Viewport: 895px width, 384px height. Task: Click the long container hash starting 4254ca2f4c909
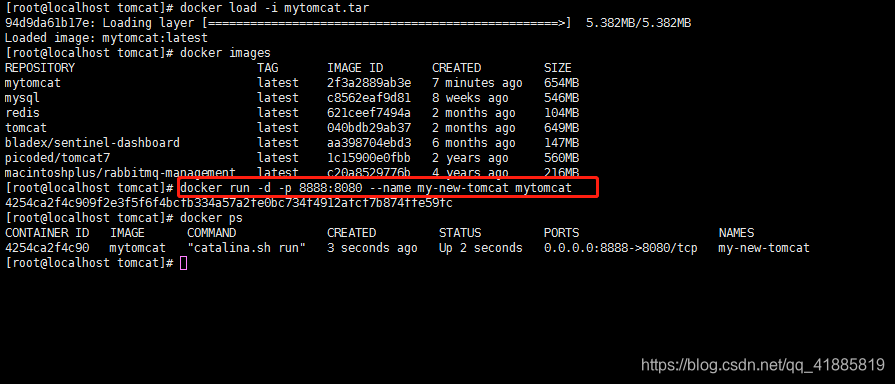[x=229, y=203]
